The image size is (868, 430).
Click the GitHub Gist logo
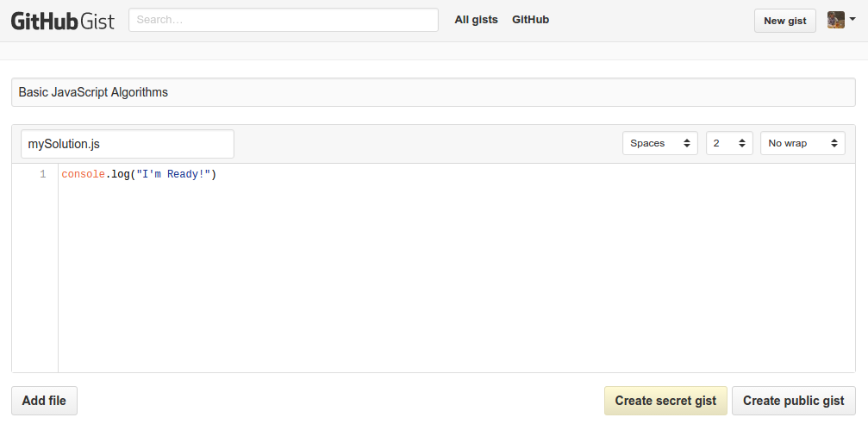[x=62, y=21]
